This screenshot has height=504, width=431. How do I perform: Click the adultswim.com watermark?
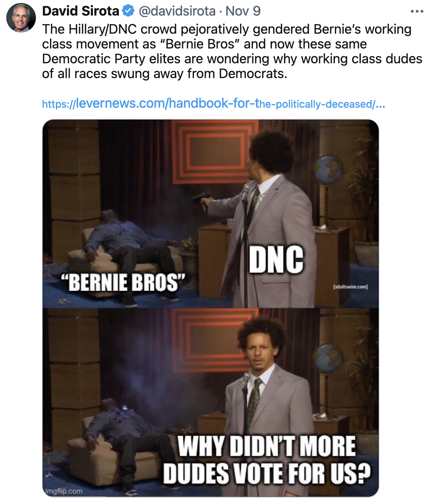click(350, 286)
